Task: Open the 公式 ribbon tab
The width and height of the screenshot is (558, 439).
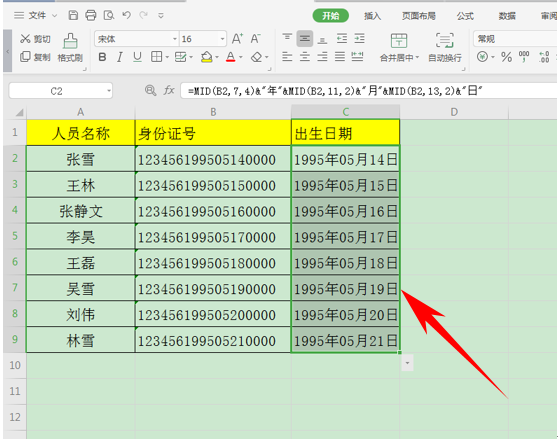Action: (x=465, y=16)
